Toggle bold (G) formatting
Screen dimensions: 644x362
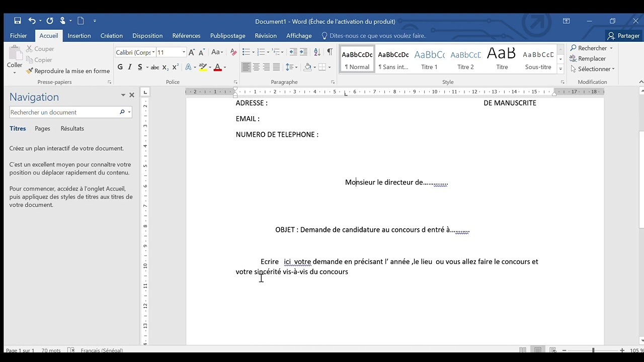point(120,67)
